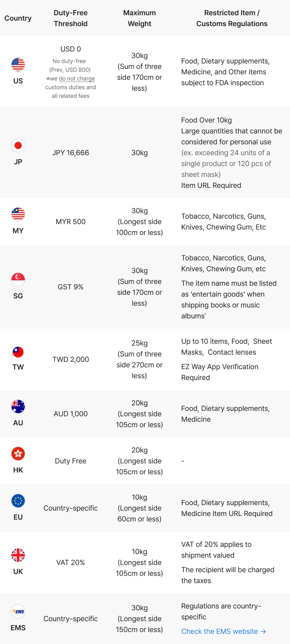Open the Check the EMS website link
This screenshot has height=644, width=290.
coord(224,631)
